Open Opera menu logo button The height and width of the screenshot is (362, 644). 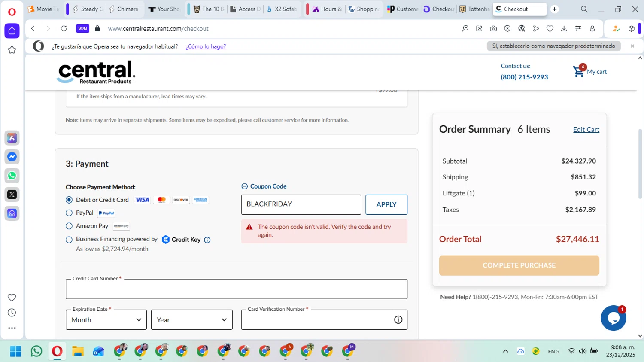pos(12,12)
